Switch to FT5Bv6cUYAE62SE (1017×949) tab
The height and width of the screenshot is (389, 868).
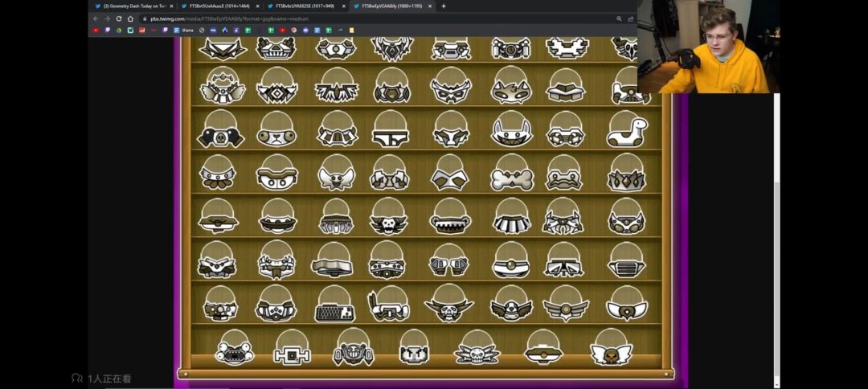coord(304,6)
